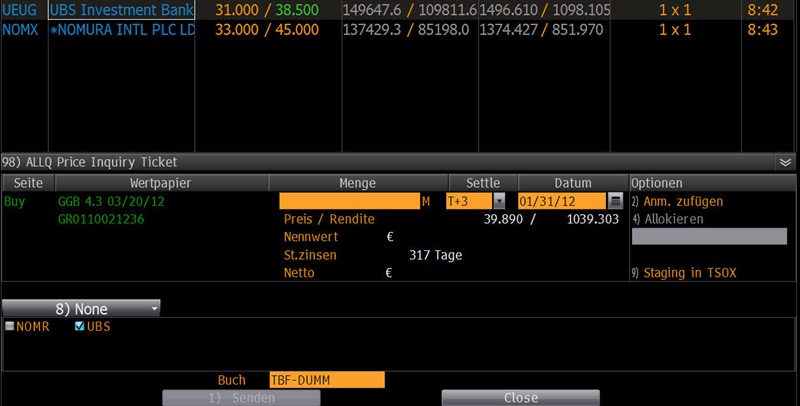The height and width of the screenshot is (406, 800).
Task: Select '2) Anm. zufügen' option
Action: (x=676, y=202)
